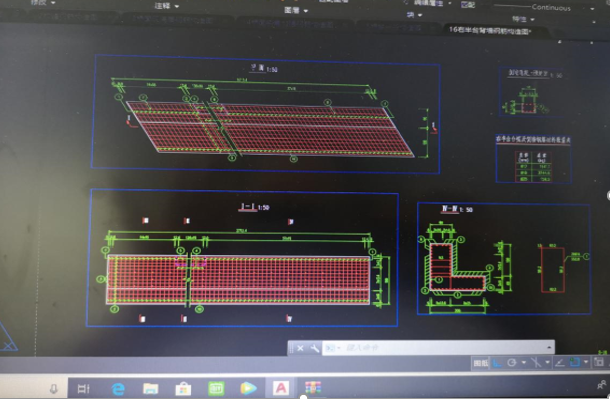The width and height of the screenshot is (610, 399).
Task: Toggle polar tracking in status bar
Action: (512, 363)
